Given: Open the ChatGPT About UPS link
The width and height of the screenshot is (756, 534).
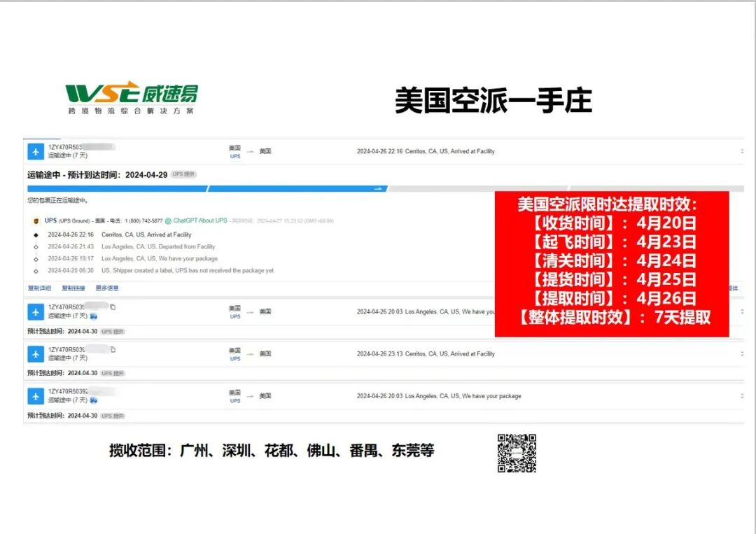Looking at the screenshot, I should point(199,220).
